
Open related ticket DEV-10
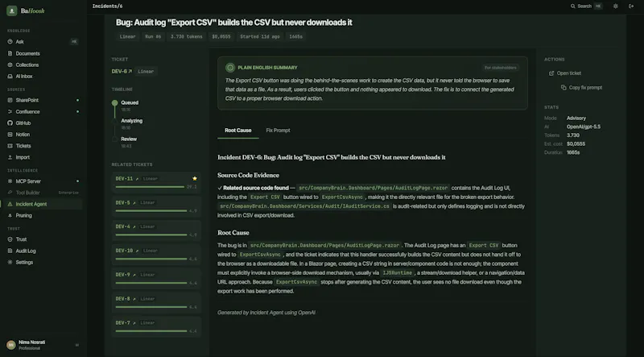coord(127,251)
